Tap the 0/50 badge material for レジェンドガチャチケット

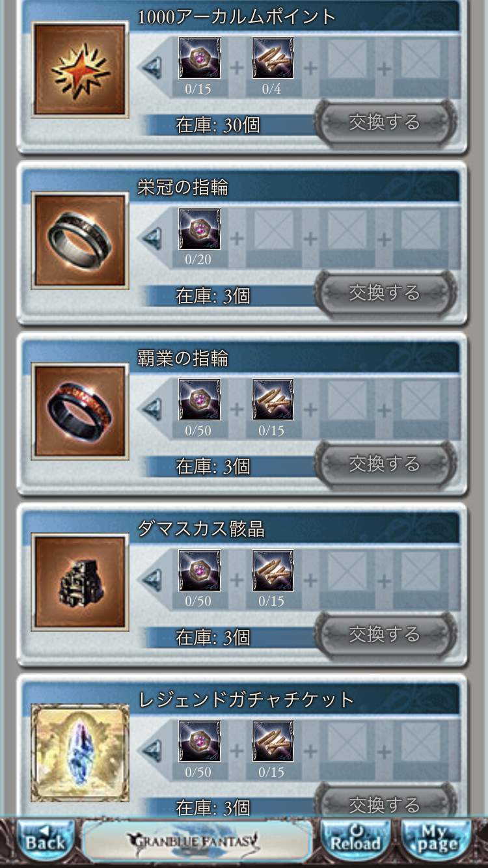(199, 741)
